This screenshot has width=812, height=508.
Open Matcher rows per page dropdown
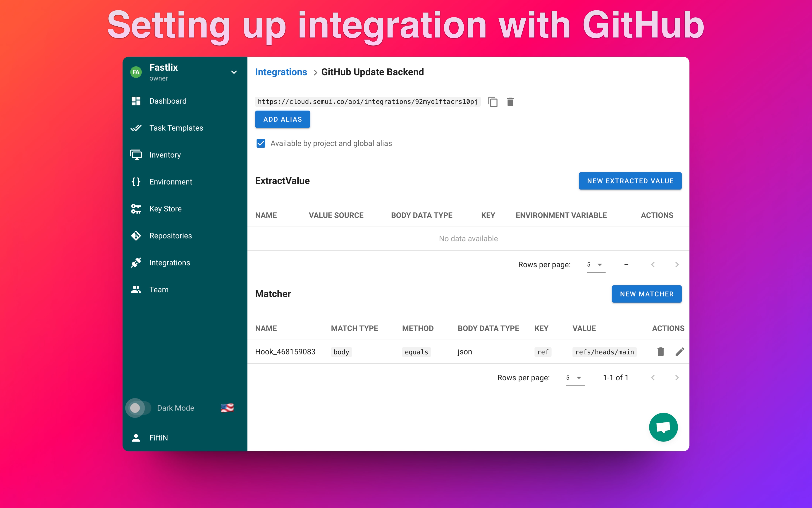tap(575, 378)
